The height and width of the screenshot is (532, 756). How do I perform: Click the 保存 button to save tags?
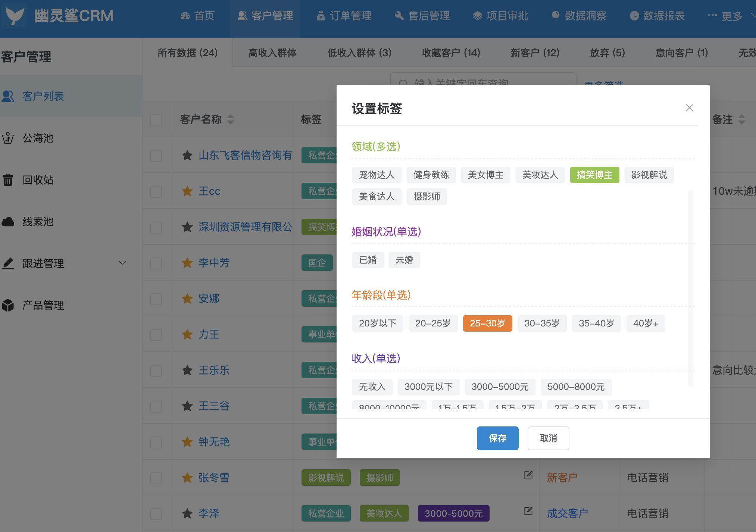point(497,438)
